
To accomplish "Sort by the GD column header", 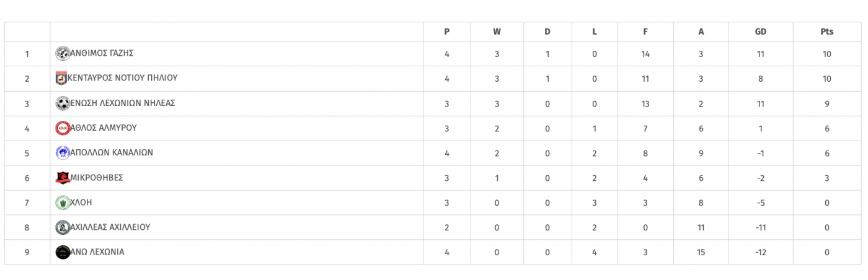I will click(x=761, y=32).
